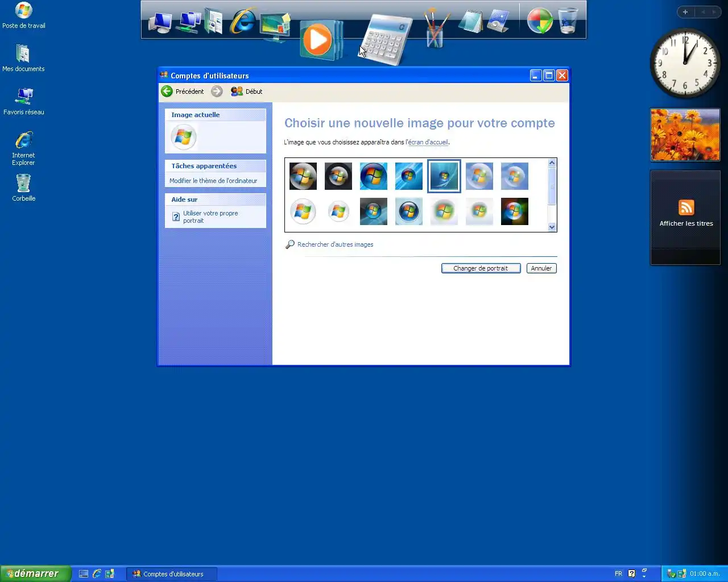Open the Notepad dock icon

[471, 22]
